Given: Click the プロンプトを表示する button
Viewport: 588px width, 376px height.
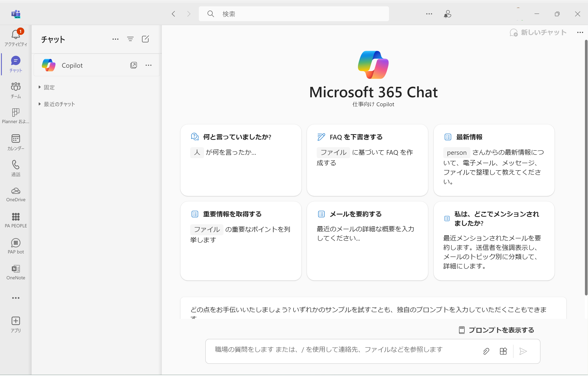Looking at the screenshot, I should click(496, 330).
